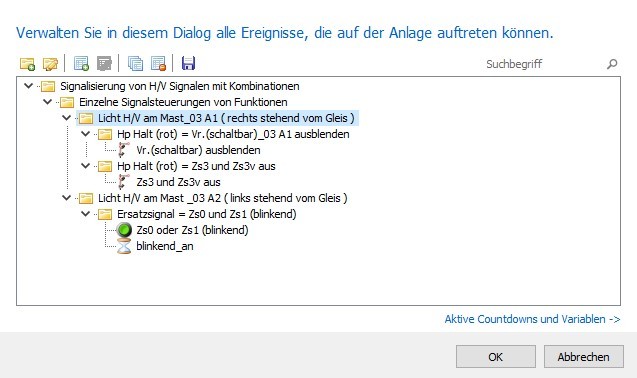Click the search magnifier icon
This screenshot has width=637, height=378.
point(612,64)
